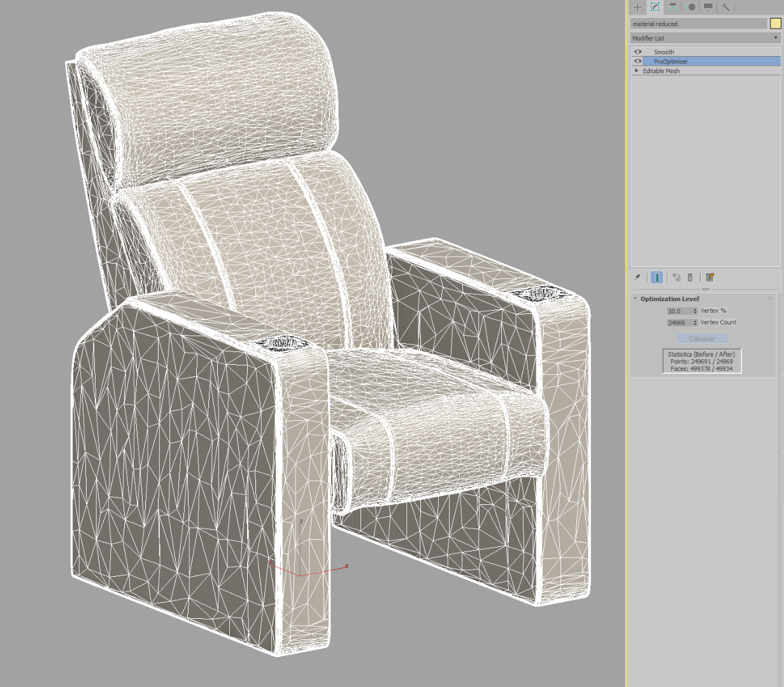784x687 pixels.
Task: Switch to the Hierarchy panel tab
Action: coord(673,7)
